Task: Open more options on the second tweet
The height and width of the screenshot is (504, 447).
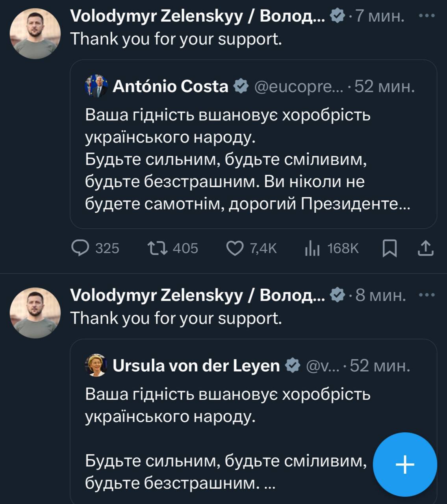Action: point(427,295)
